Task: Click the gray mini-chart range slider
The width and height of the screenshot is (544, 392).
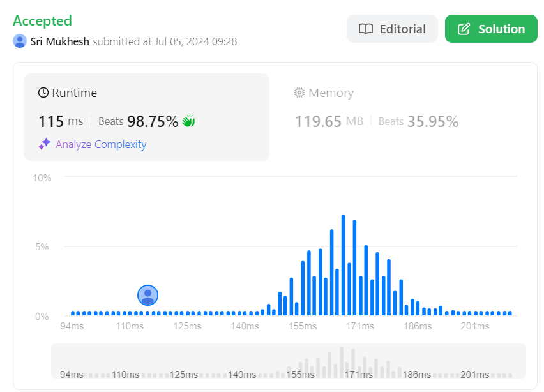Action: tap(288, 361)
